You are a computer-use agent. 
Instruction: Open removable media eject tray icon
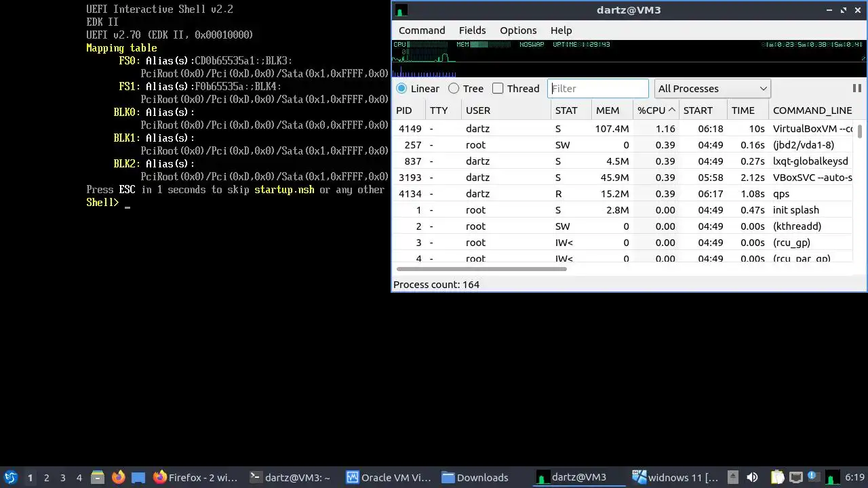(732, 478)
